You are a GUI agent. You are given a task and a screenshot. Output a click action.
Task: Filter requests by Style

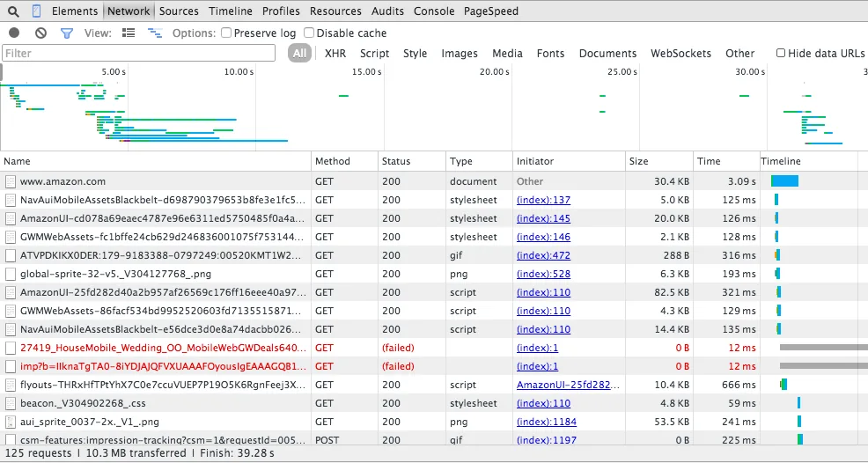coord(416,53)
